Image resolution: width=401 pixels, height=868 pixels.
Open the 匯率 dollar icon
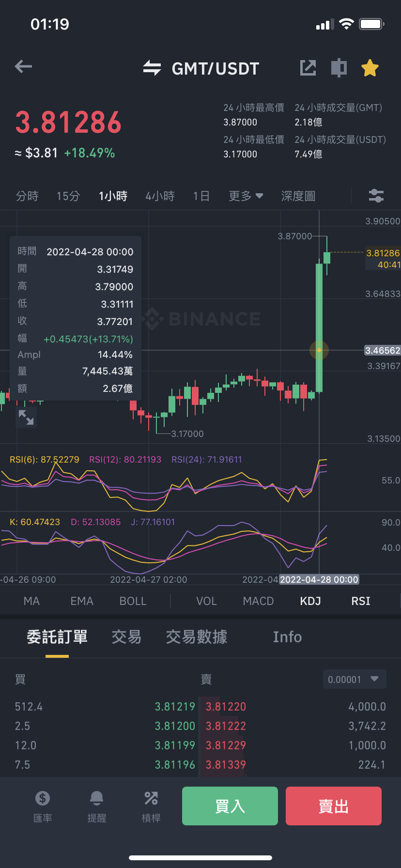pos(43,798)
